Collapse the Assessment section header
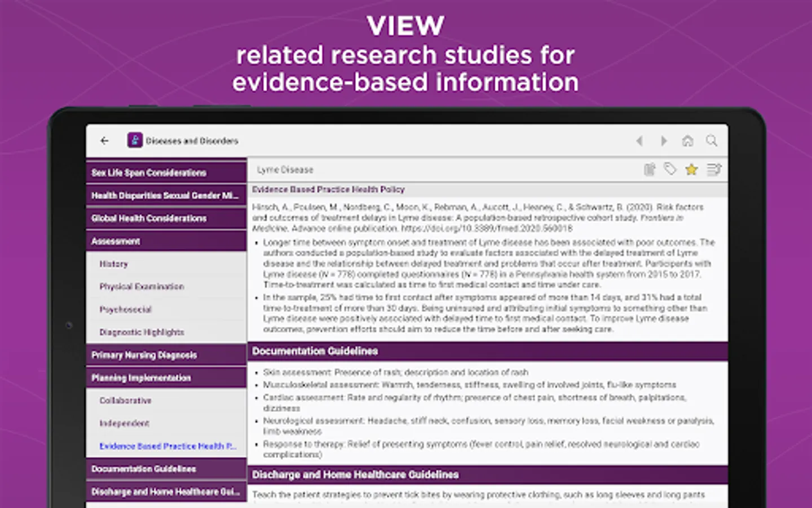This screenshot has width=812, height=508. pyautogui.click(x=166, y=241)
